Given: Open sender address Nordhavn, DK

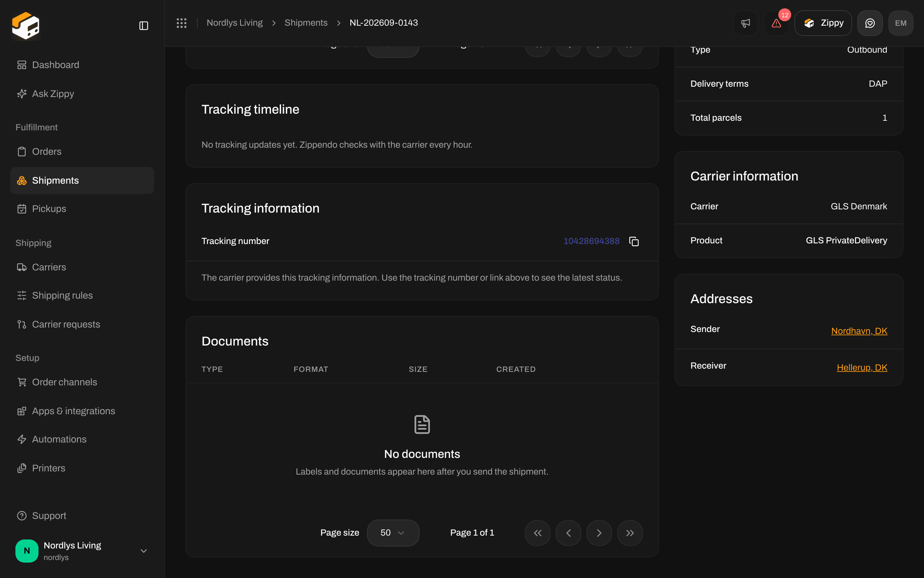Looking at the screenshot, I should point(859,331).
